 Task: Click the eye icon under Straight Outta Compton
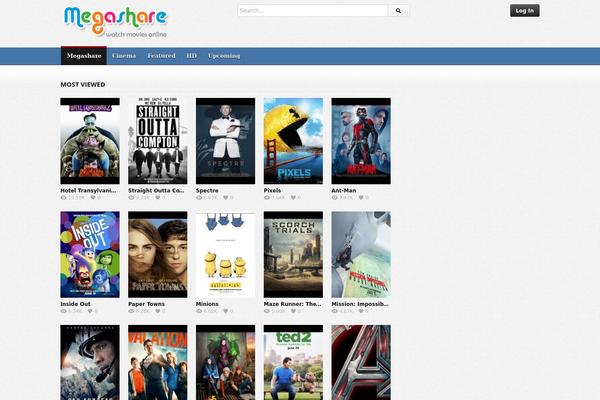pyautogui.click(x=131, y=198)
